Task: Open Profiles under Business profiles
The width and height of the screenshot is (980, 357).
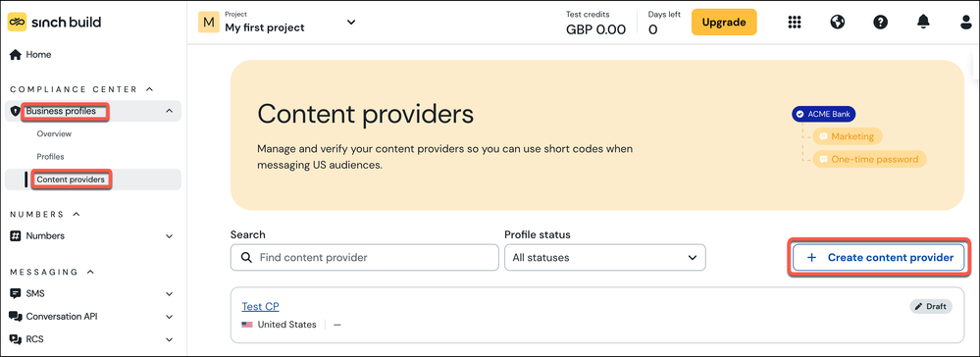Action: pos(51,156)
